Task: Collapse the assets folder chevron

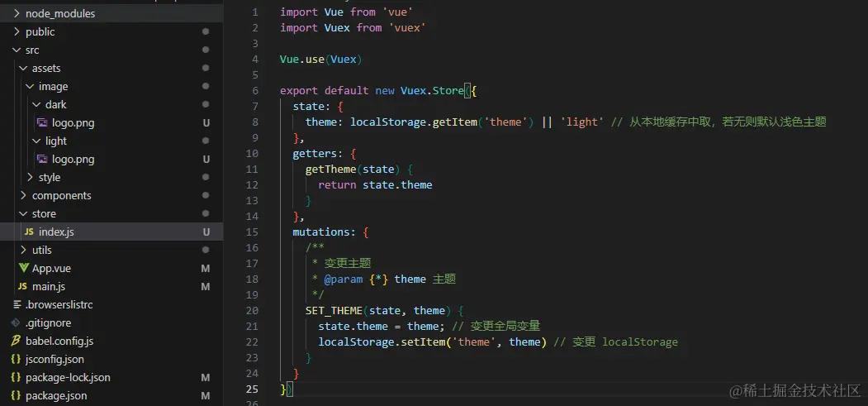Action: tap(22, 69)
